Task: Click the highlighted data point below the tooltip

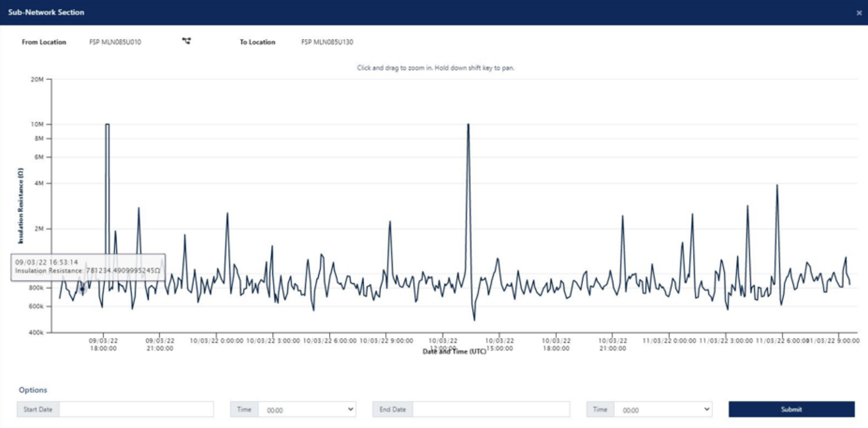Action: click(82, 290)
